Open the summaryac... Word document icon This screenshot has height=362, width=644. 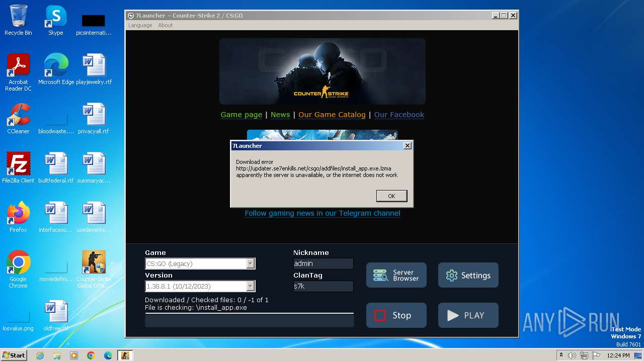click(94, 168)
